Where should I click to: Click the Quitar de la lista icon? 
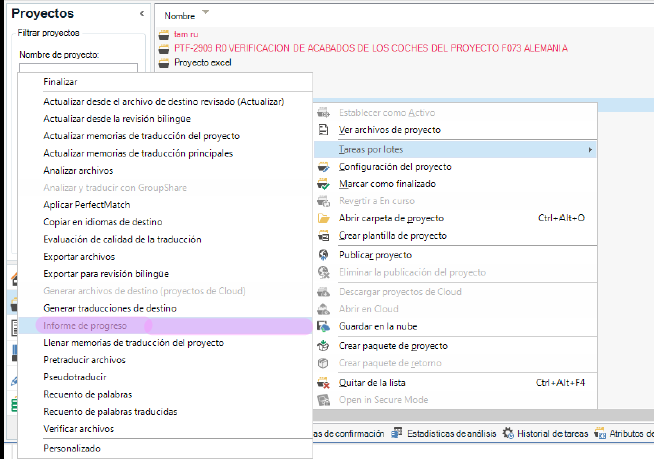pos(323,383)
